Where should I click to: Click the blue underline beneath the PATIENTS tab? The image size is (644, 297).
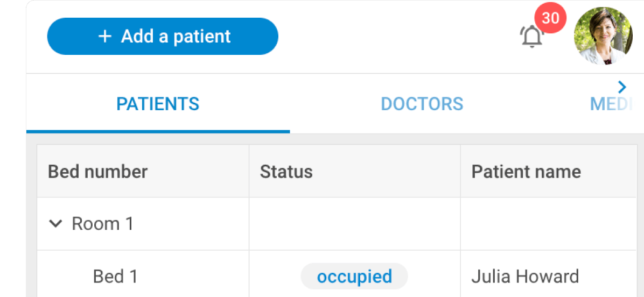[x=158, y=132]
